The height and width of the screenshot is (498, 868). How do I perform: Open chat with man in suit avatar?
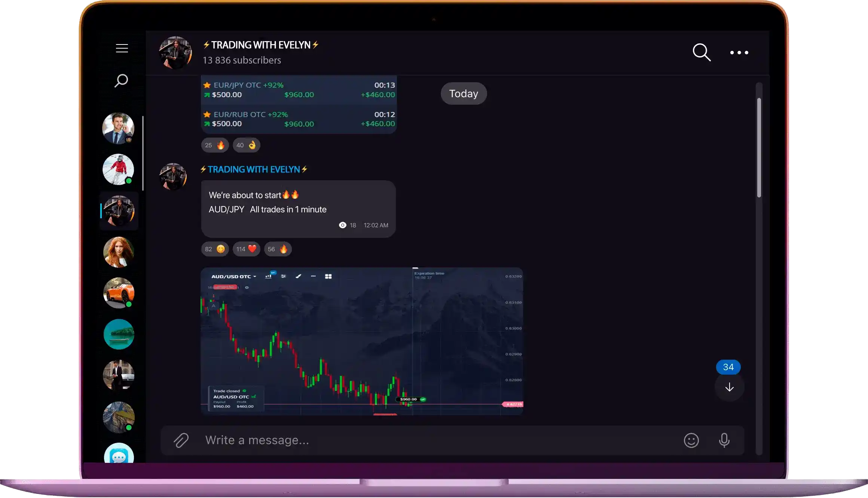tap(118, 128)
